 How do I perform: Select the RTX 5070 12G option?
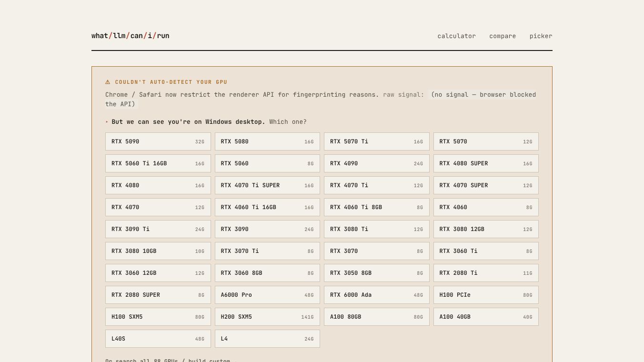click(486, 141)
